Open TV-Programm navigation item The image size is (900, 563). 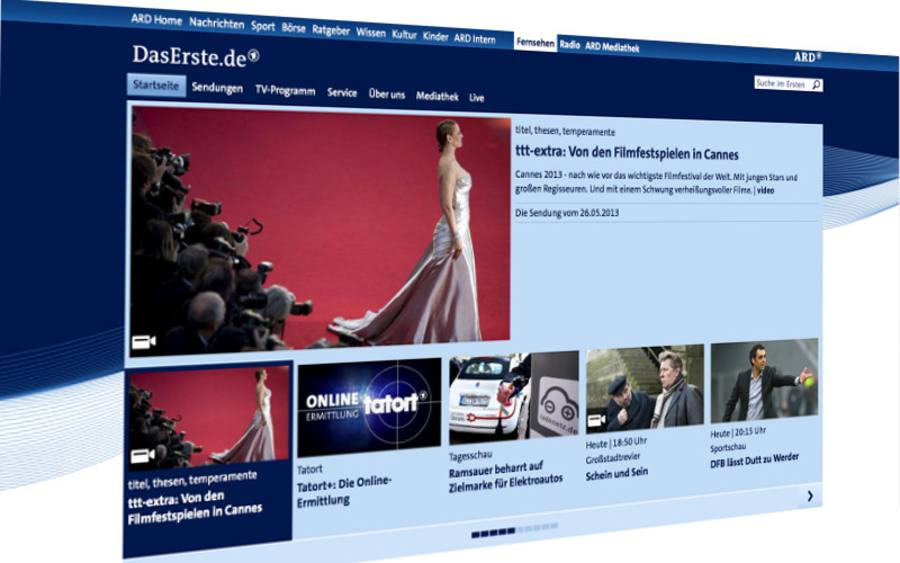[285, 91]
